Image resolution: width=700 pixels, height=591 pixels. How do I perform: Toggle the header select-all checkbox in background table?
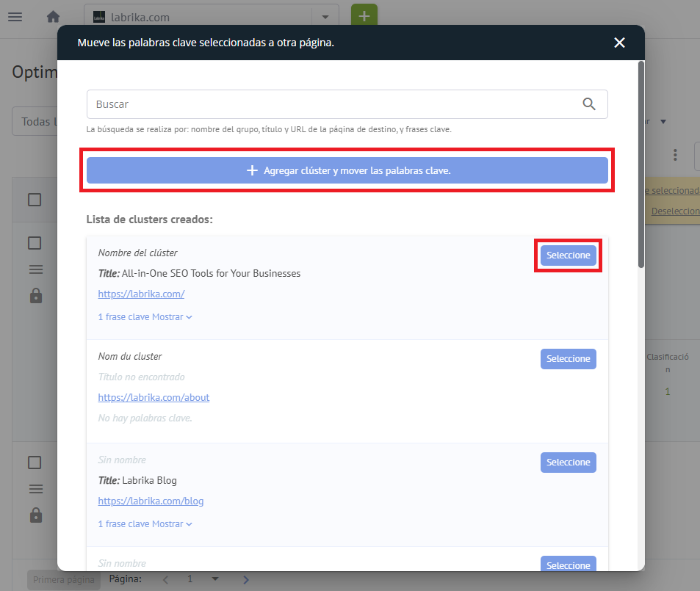coord(35,200)
